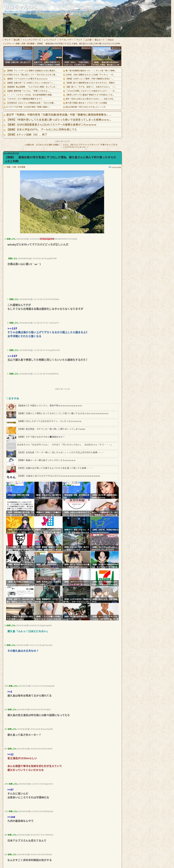This screenshot has height=868, width=174.
Task: Click the トップページ breadcrumb link
Action: pyautogui.click(x=8, y=43)
